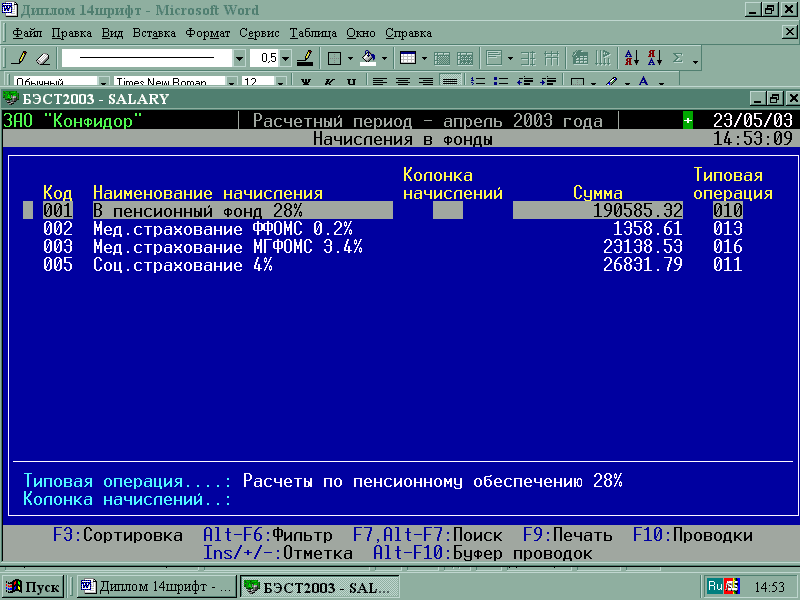Click F9:Печать command
Image resolution: width=800 pixels, height=600 pixels.
(567, 535)
